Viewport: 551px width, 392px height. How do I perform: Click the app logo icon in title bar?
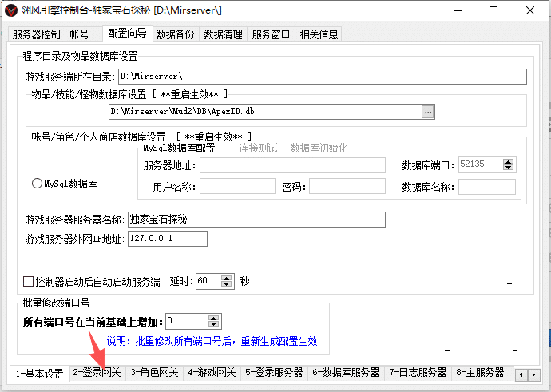pos(10,12)
